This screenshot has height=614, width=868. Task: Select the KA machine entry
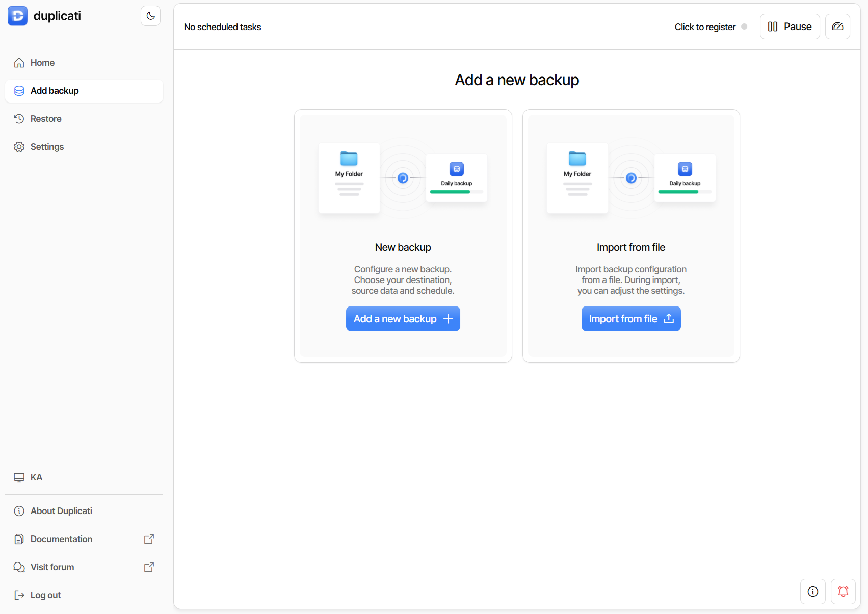click(36, 477)
